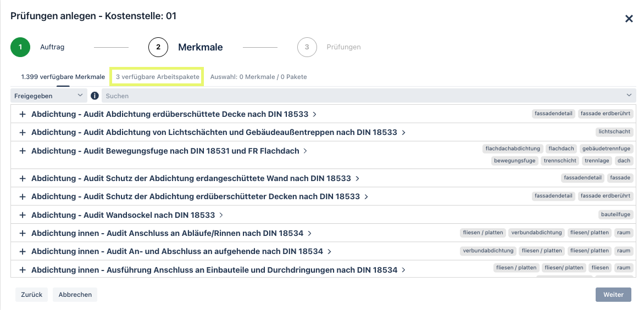Click the info icon beside Freigegeben dropdown
Image resolution: width=644 pixels, height=310 pixels.
[95, 96]
